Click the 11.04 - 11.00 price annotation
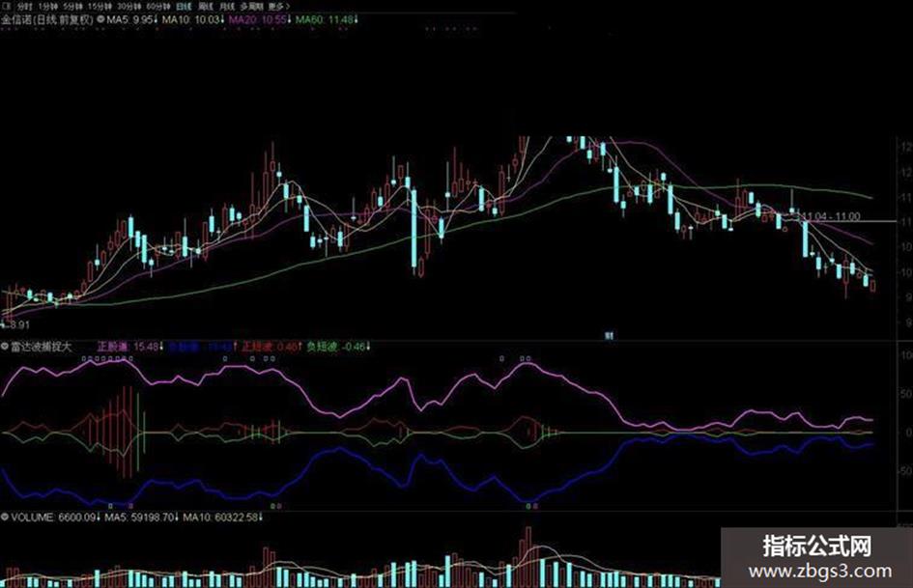 click(x=830, y=216)
